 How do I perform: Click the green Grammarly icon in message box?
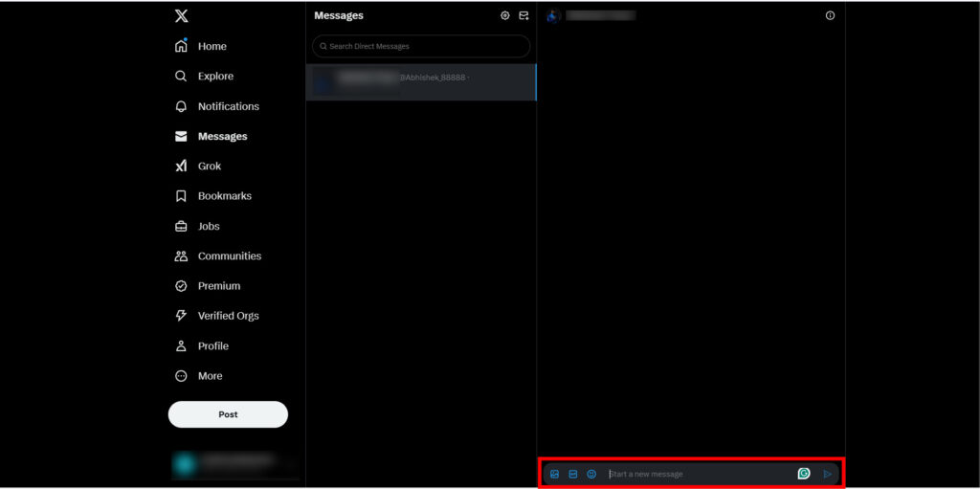click(804, 473)
